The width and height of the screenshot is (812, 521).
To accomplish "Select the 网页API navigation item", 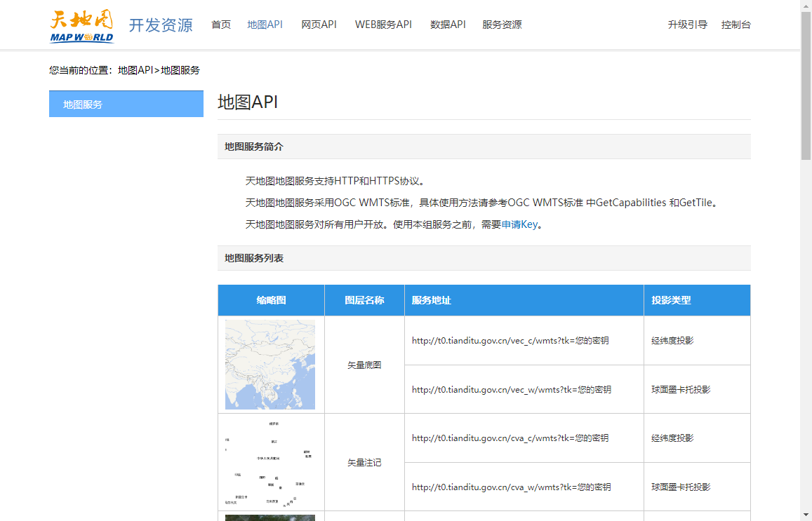I will pyautogui.click(x=319, y=25).
